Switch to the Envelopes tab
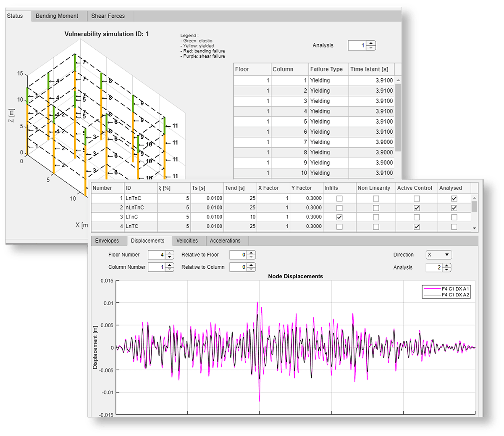This screenshot has height=436, width=504. [x=107, y=241]
